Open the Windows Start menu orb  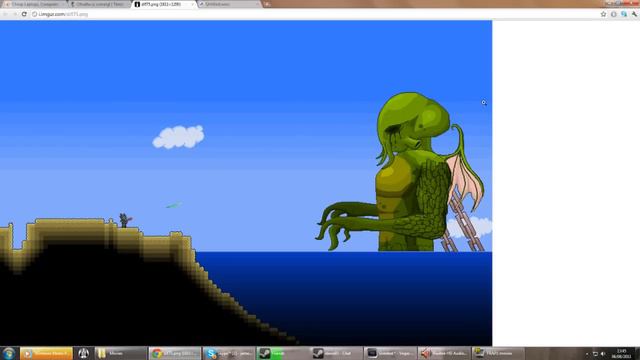pyautogui.click(x=9, y=353)
